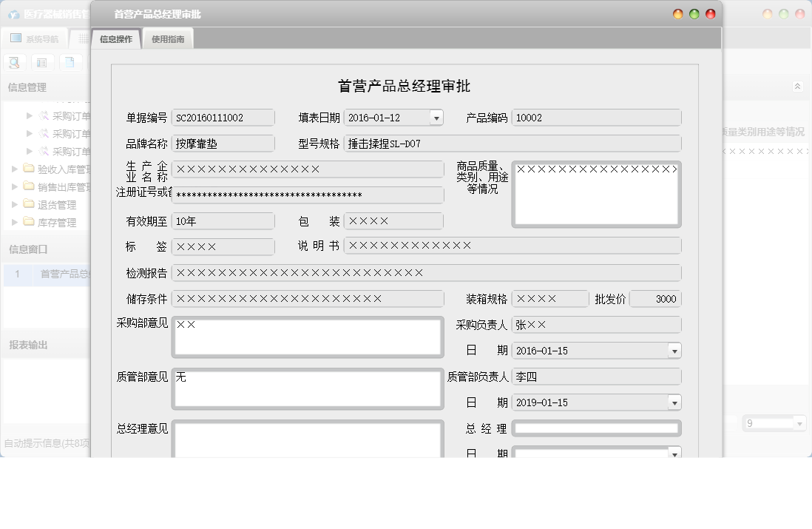The image size is (812, 529).
Task: Open the background dropdown showing 9
Action: 799,424
